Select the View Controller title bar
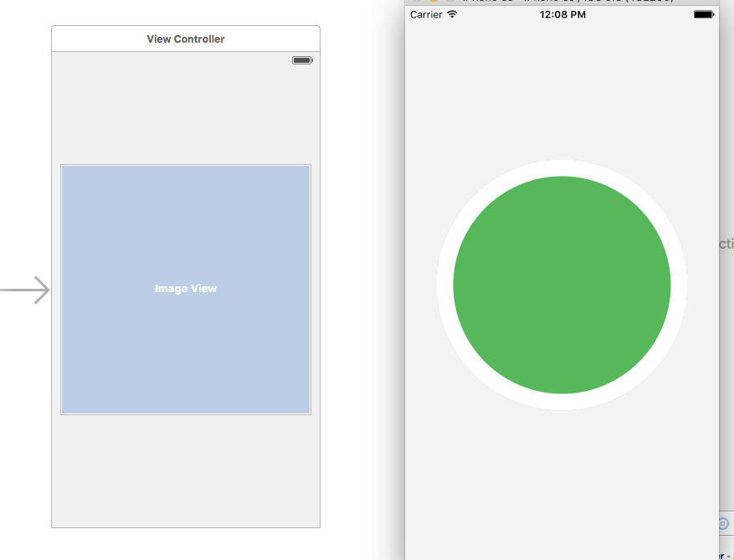Image resolution: width=734 pixels, height=560 pixels. click(185, 39)
